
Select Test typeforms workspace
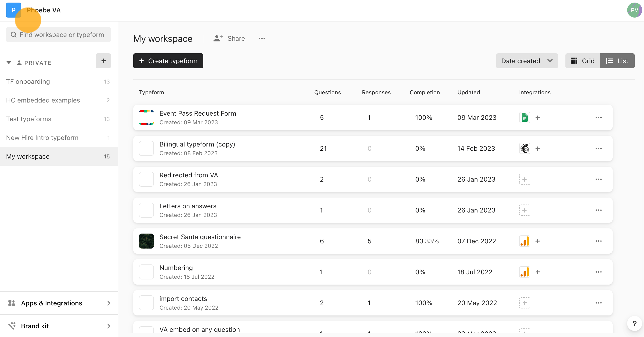click(x=59, y=119)
